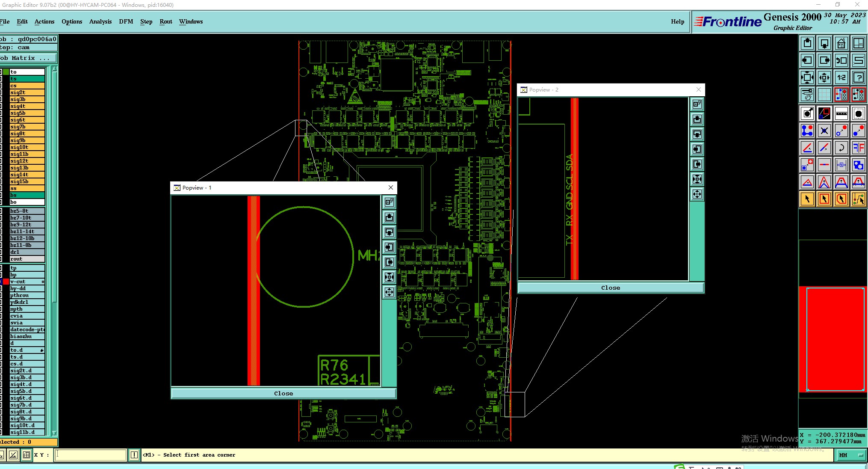Open the Analysis menu
This screenshot has height=469, width=868.
point(100,21)
